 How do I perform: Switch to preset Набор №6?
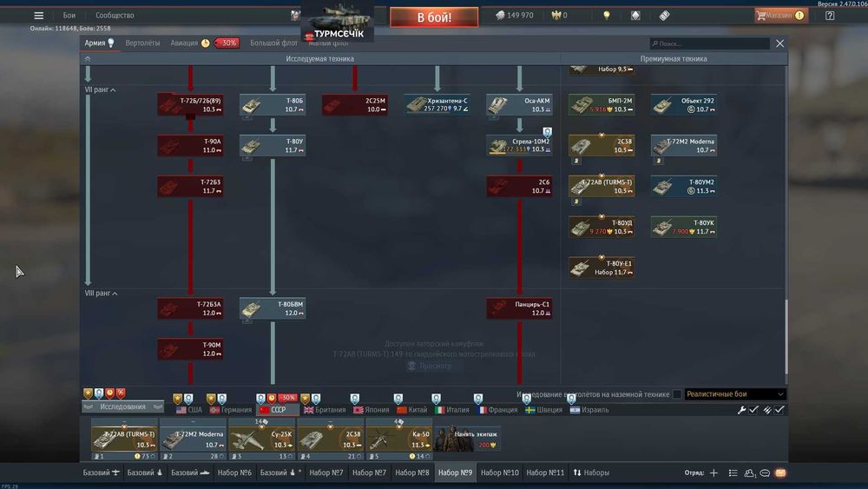pos(234,473)
